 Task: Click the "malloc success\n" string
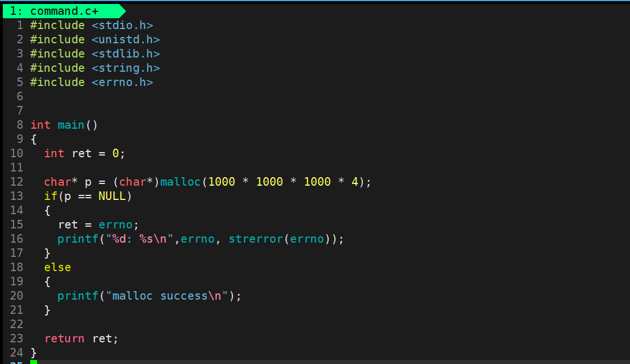point(166,296)
